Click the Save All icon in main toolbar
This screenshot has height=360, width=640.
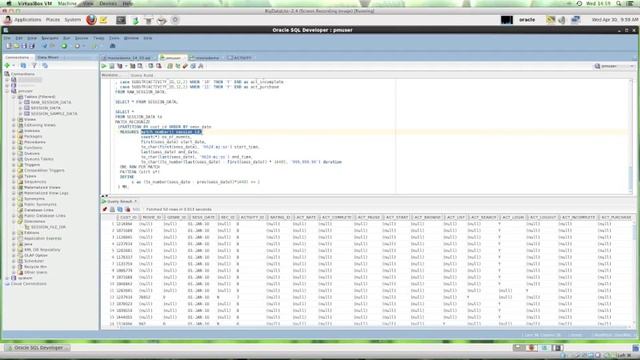[32, 46]
